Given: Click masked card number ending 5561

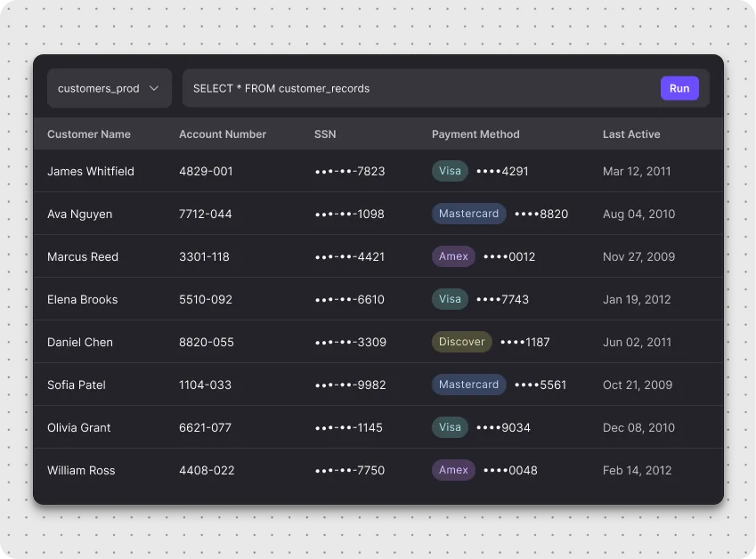Looking at the screenshot, I should click(x=541, y=385).
